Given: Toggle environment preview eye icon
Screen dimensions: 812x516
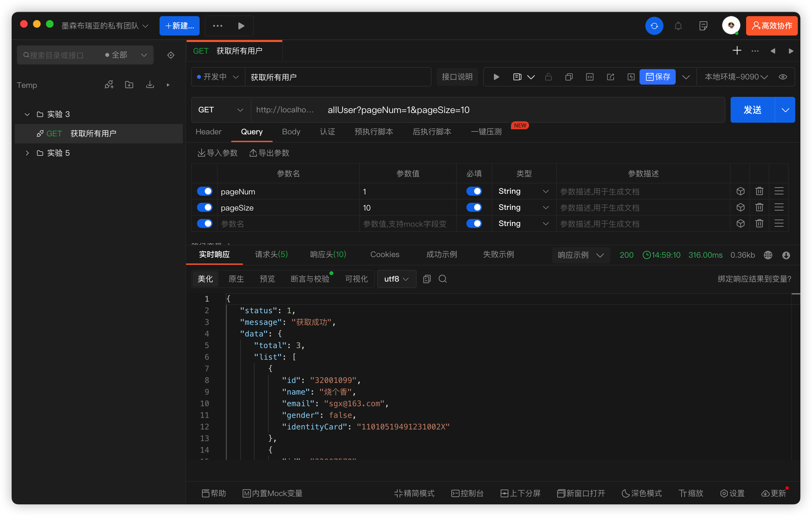Looking at the screenshot, I should click(x=783, y=77).
